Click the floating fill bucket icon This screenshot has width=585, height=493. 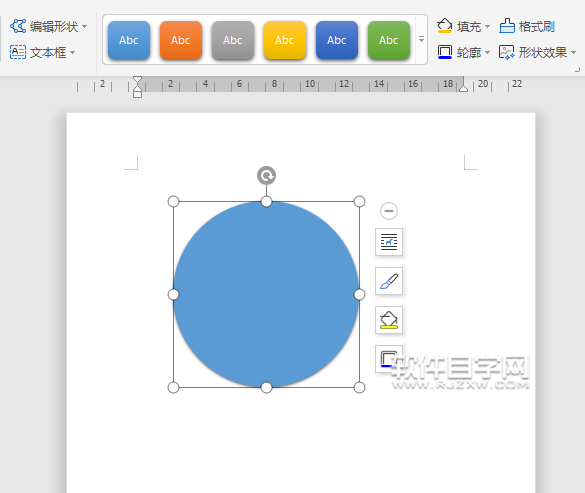[x=389, y=320]
